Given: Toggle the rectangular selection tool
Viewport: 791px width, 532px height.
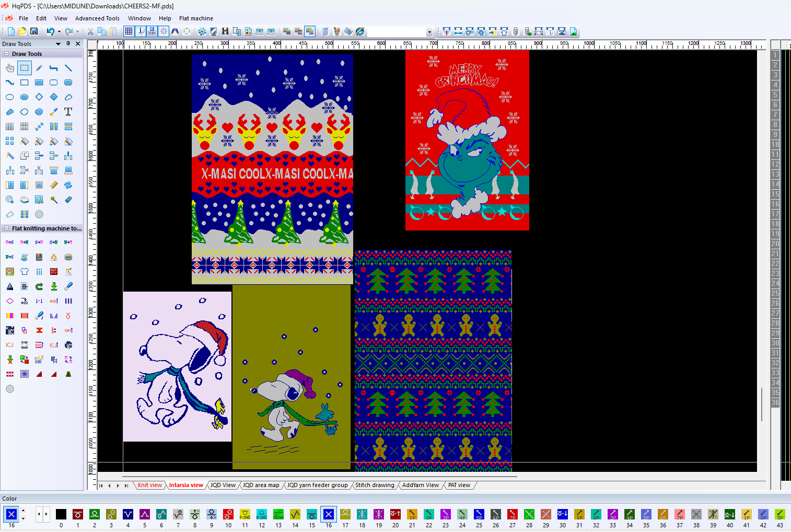Looking at the screenshot, I should (x=25, y=68).
